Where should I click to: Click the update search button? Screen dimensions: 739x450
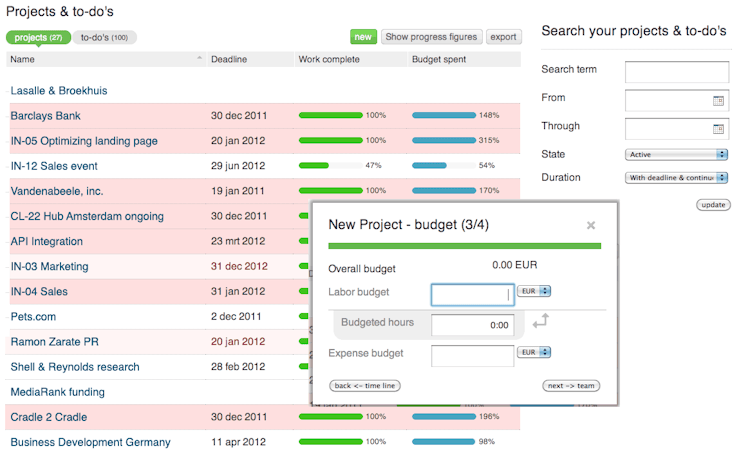pos(713,205)
